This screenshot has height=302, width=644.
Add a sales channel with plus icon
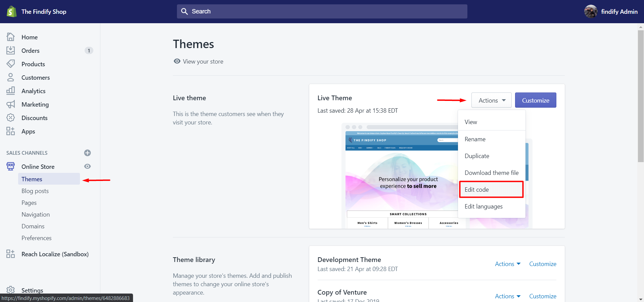87,153
